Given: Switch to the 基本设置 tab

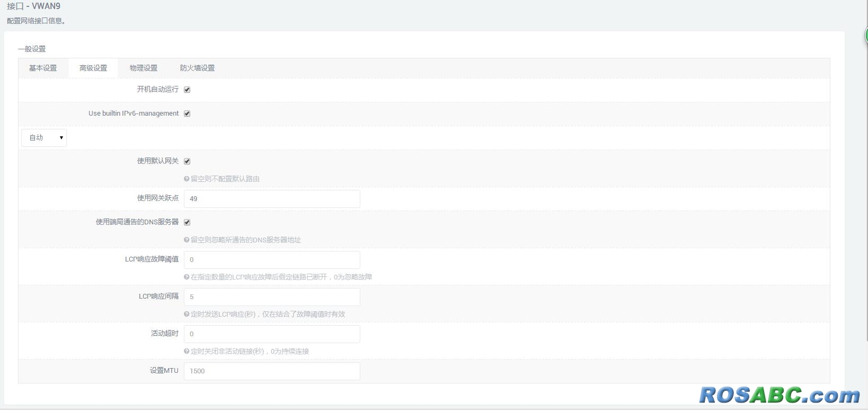Looking at the screenshot, I should click(43, 68).
